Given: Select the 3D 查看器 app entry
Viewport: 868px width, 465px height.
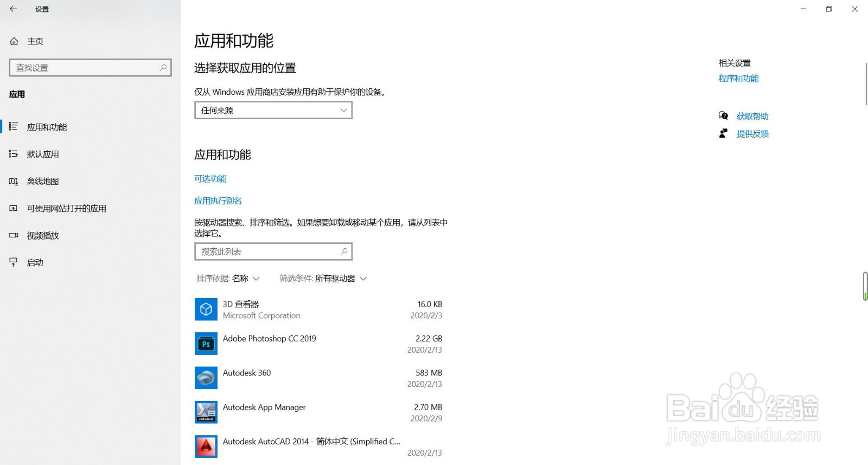Looking at the screenshot, I should [x=319, y=309].
